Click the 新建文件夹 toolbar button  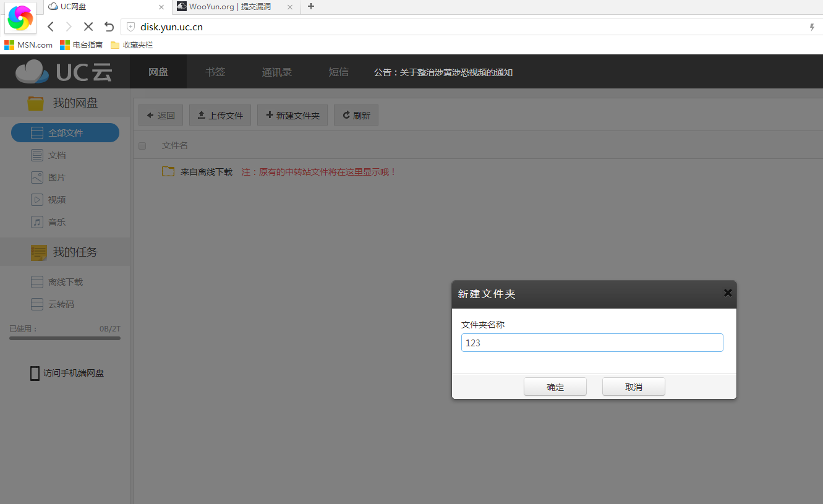(292, 115)
